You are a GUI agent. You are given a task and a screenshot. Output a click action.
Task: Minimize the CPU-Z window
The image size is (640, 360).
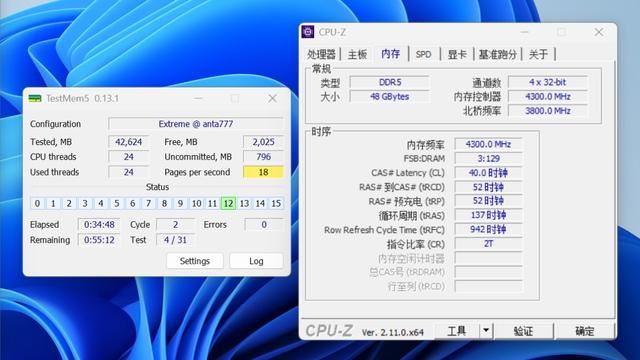(524, 32)
